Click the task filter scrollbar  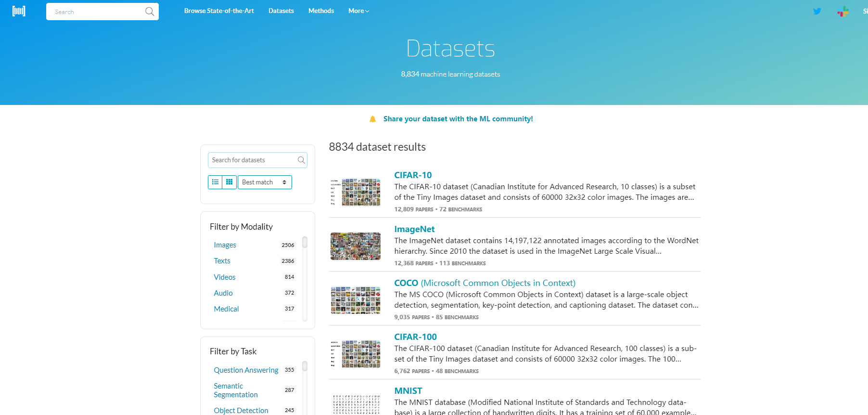[305, 366]
